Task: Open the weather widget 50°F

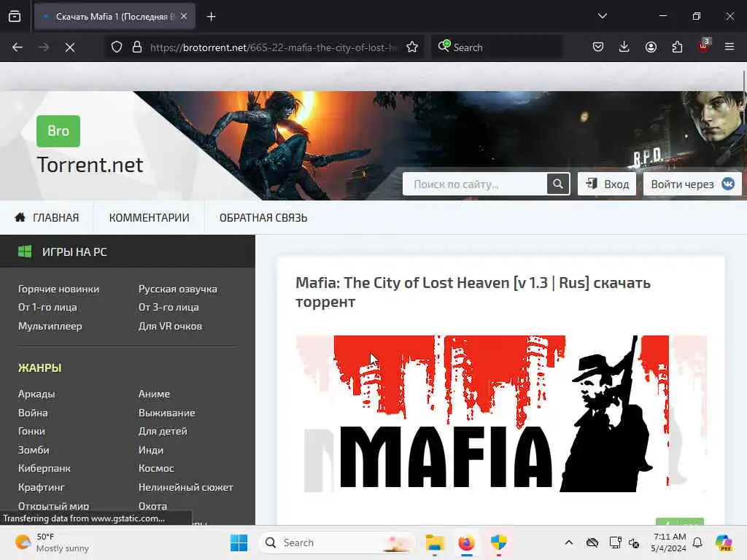Action: click(52, 542)
